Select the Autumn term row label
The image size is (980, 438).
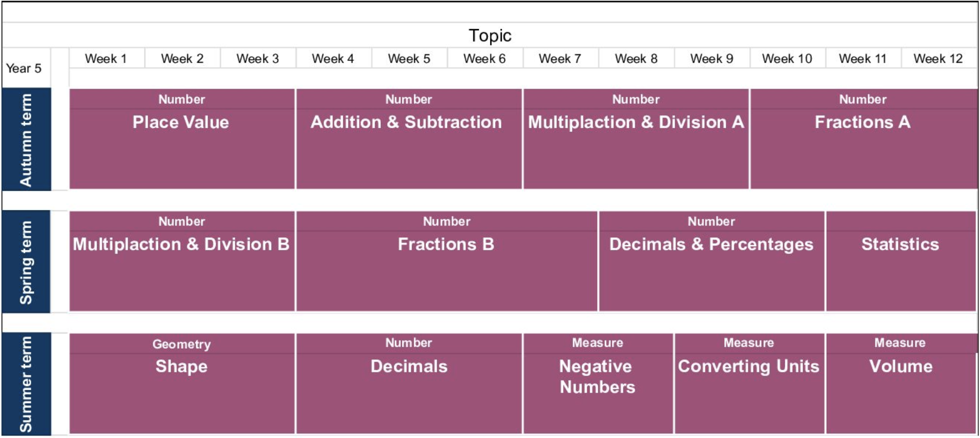(x=26, y=140)
